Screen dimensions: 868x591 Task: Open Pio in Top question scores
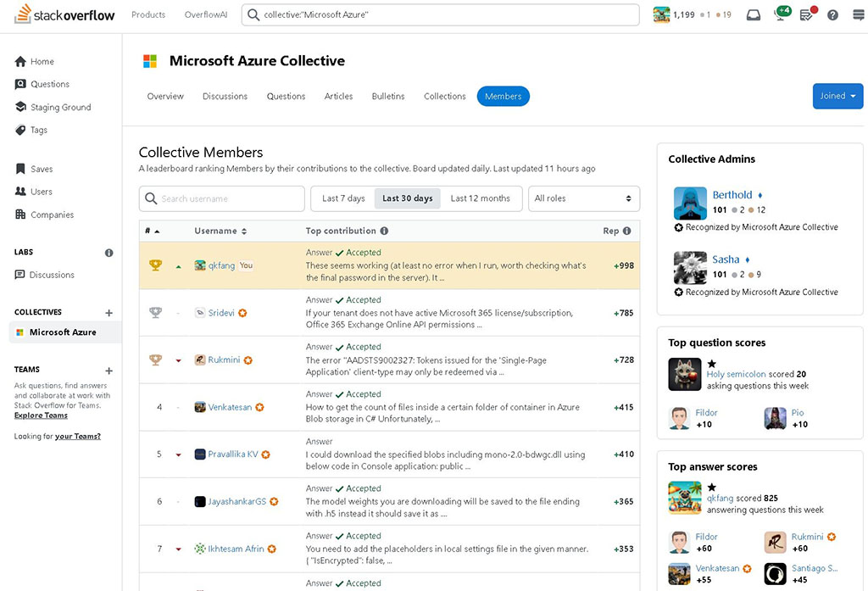tap(797, 413)
